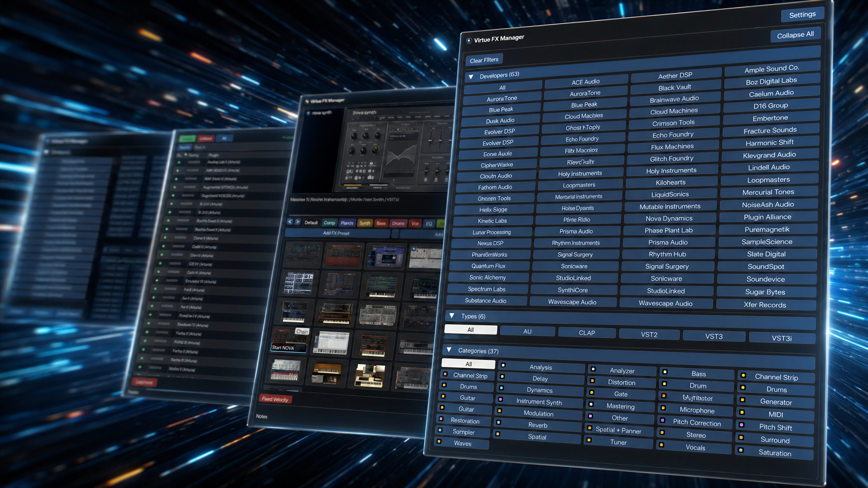
Task: Click Add FX Preset in middle window
Action: tap(336, 233)
